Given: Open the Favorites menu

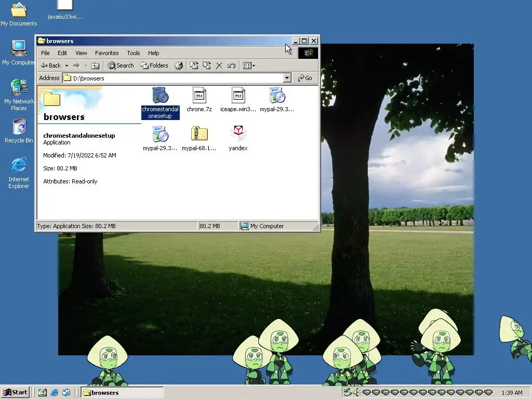Looking at the screenshot, I should click(107, 53).
